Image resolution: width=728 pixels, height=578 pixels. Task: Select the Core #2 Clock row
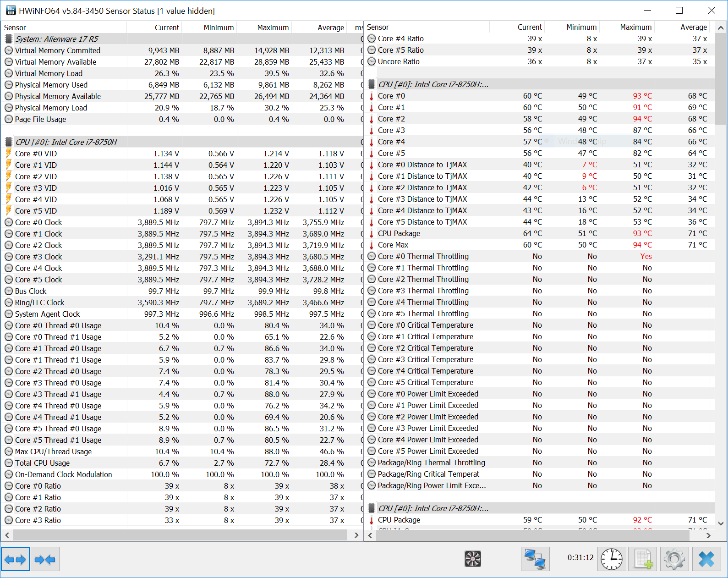click(x=183, y=245)
